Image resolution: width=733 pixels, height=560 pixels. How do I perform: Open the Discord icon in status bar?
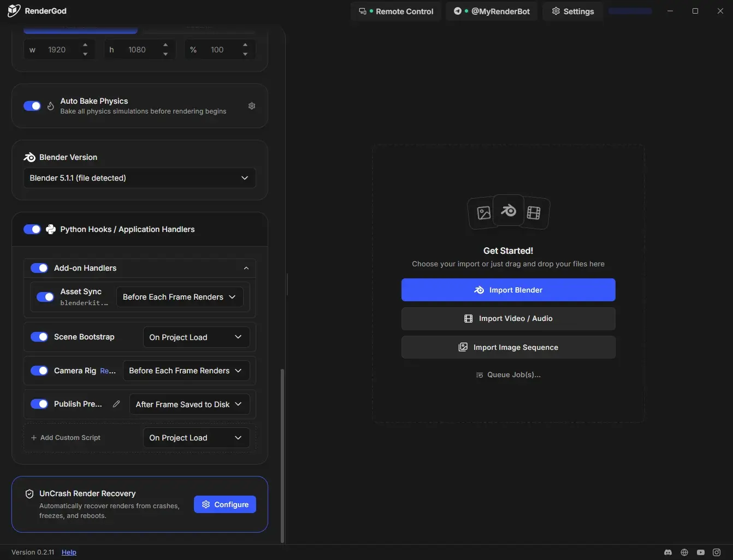tap(667, 552)
